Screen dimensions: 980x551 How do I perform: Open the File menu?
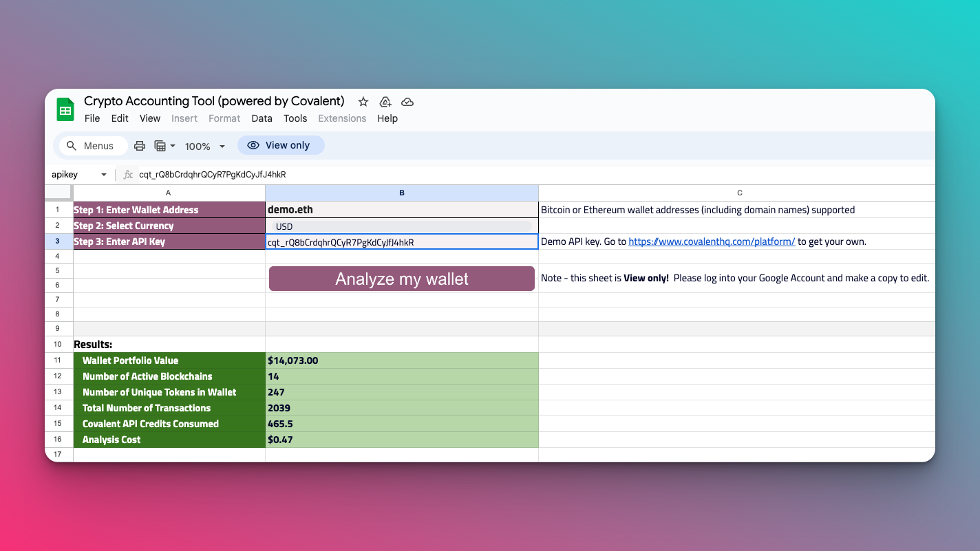pyautogui.click(x=92, y=118)
